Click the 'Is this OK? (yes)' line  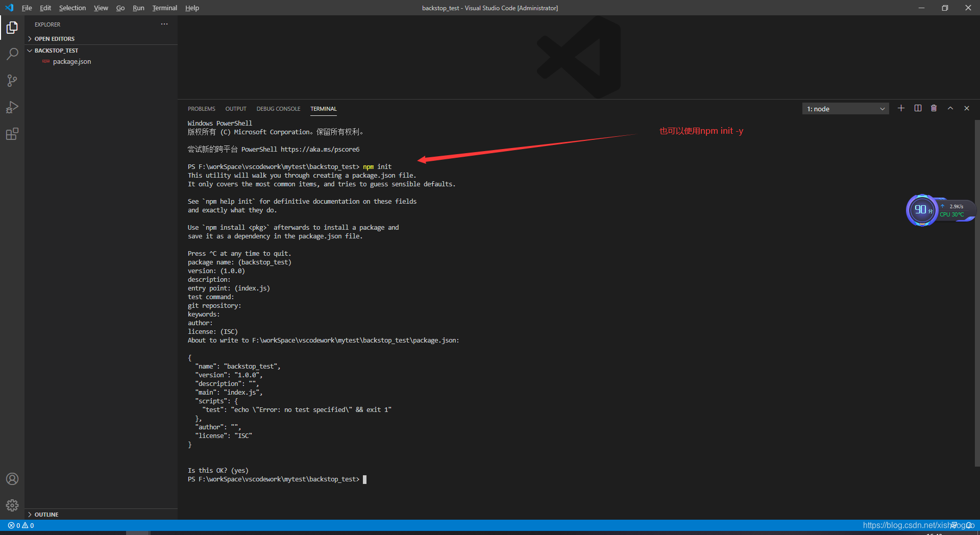coord(218,471)
